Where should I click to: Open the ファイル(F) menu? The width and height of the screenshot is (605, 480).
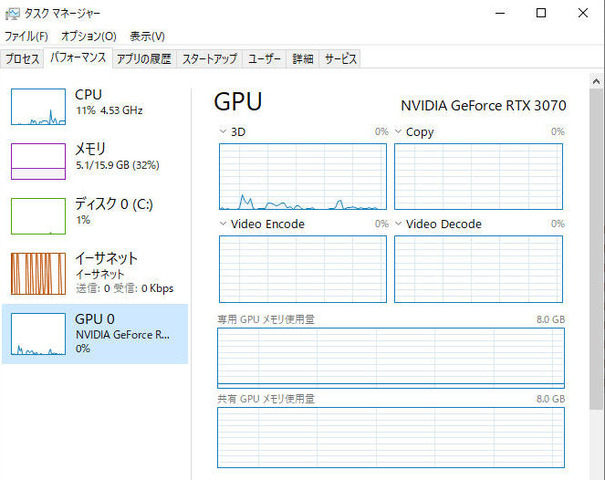pyautogui.click(x=26, y=36)
